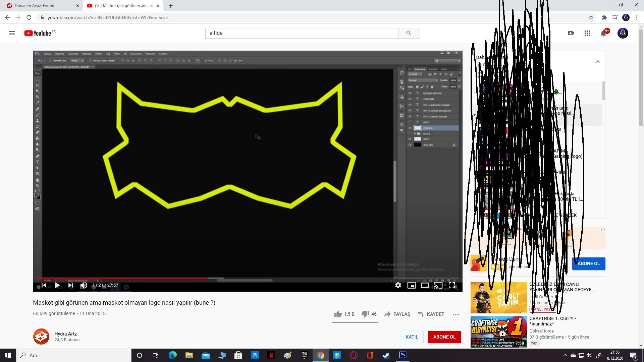Open Photoshop from the taskbar
This screenshot has width=644, height=362.
point(402,355)
